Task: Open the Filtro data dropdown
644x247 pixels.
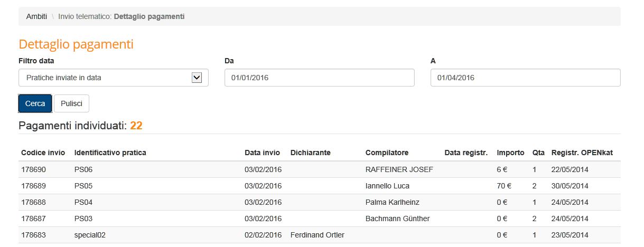Action: click(114, 78)
